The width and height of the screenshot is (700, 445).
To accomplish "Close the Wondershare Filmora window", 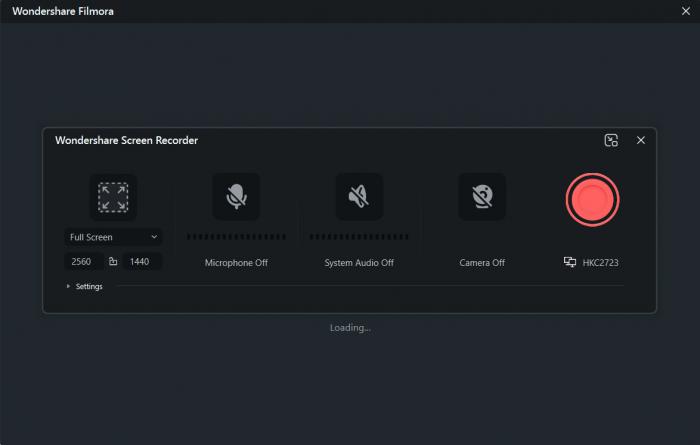I will (x=686, y=11).
